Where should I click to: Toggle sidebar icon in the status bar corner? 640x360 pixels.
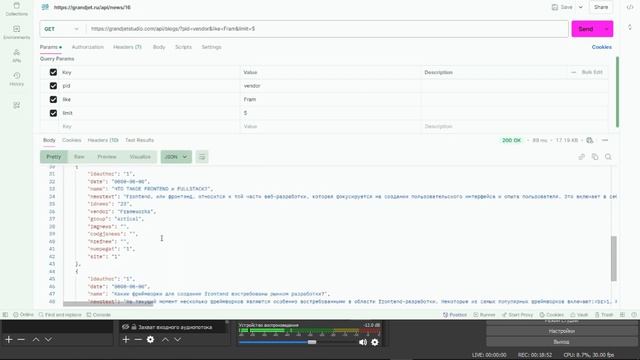5,315
